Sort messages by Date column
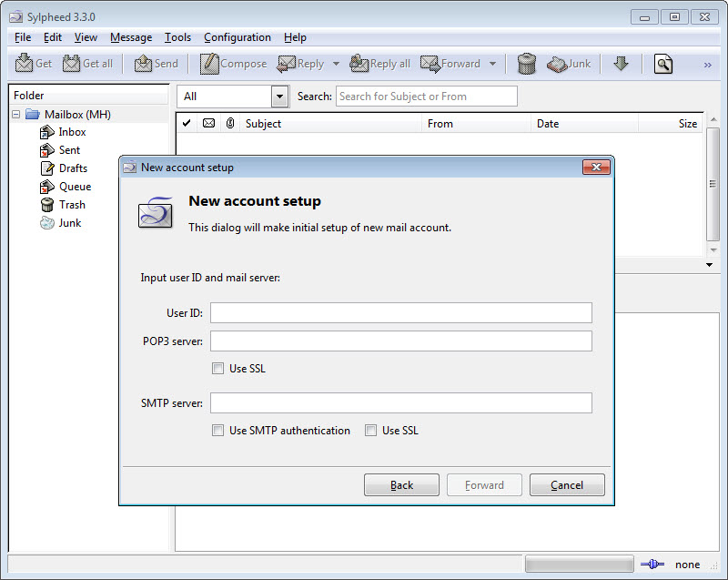This screenshot has height=580, width=728. coord(584,124)
